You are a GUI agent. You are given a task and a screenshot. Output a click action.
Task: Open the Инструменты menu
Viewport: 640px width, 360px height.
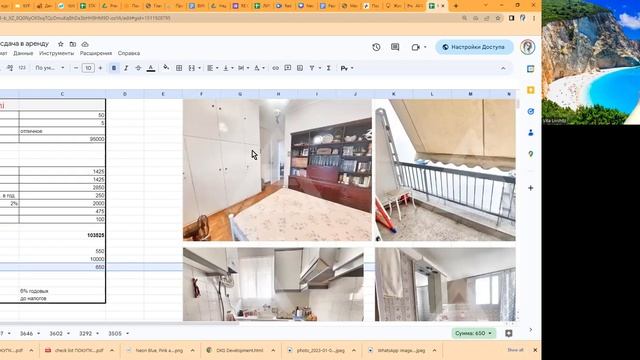(56, 53)
